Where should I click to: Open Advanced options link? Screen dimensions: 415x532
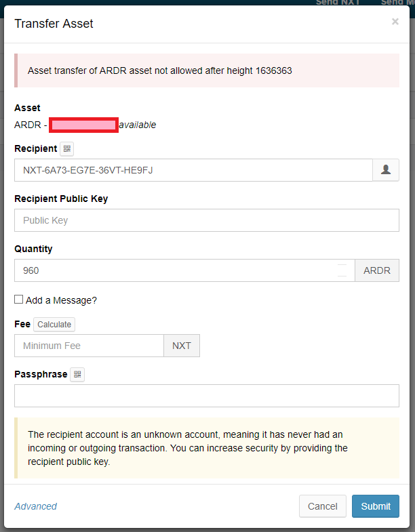pyautogui.click(x=36, y=506)
